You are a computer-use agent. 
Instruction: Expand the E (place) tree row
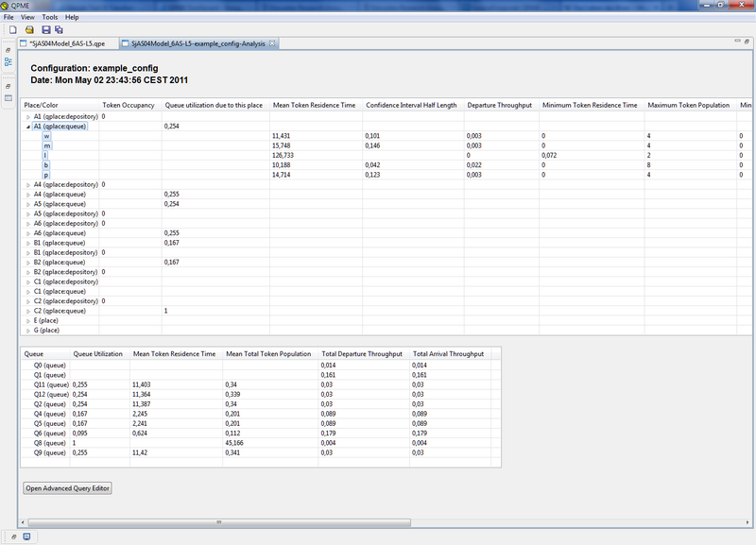coord(27,320)
